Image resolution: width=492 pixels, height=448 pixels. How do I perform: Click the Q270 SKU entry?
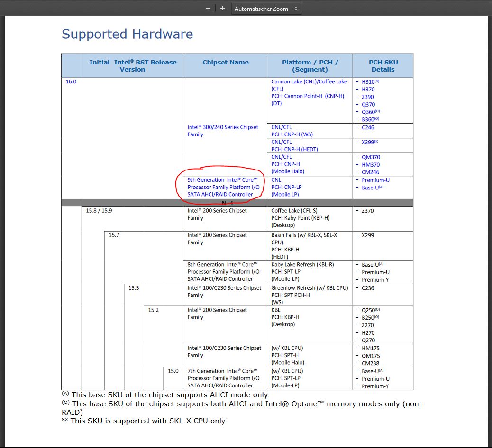368,340
